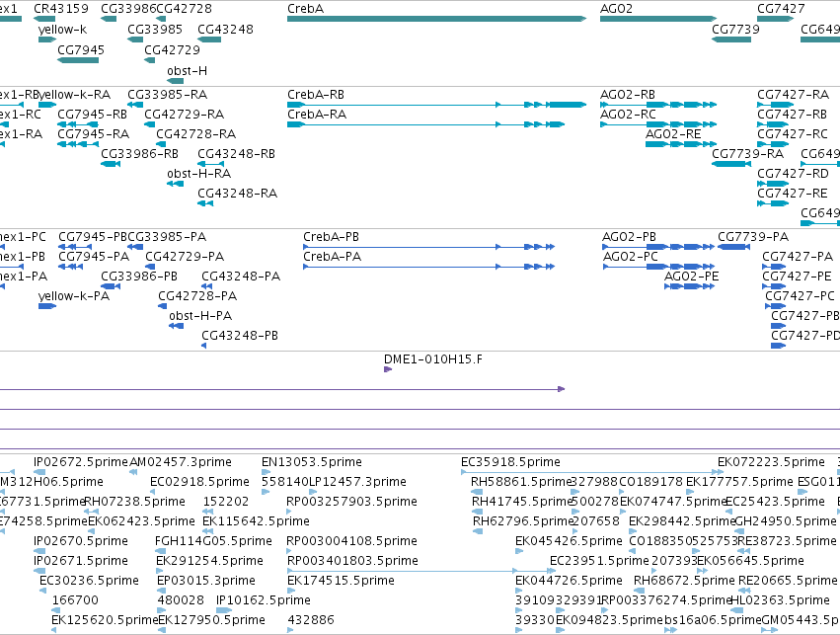Select transcript CG7427-RD label
The height and width of the screenshot is (635, 840).
click(x=793, y=174)
